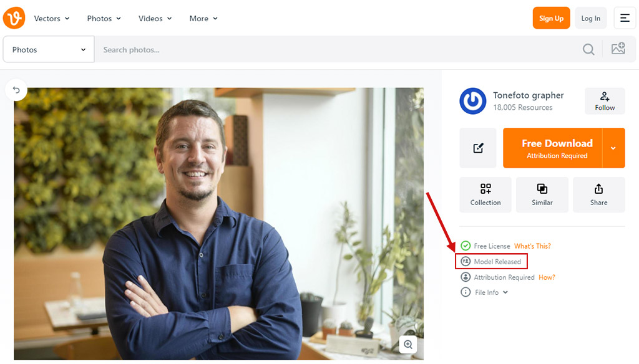Open the Photos search category dropdown
The image size is (639, 364).
click(48, 49)
